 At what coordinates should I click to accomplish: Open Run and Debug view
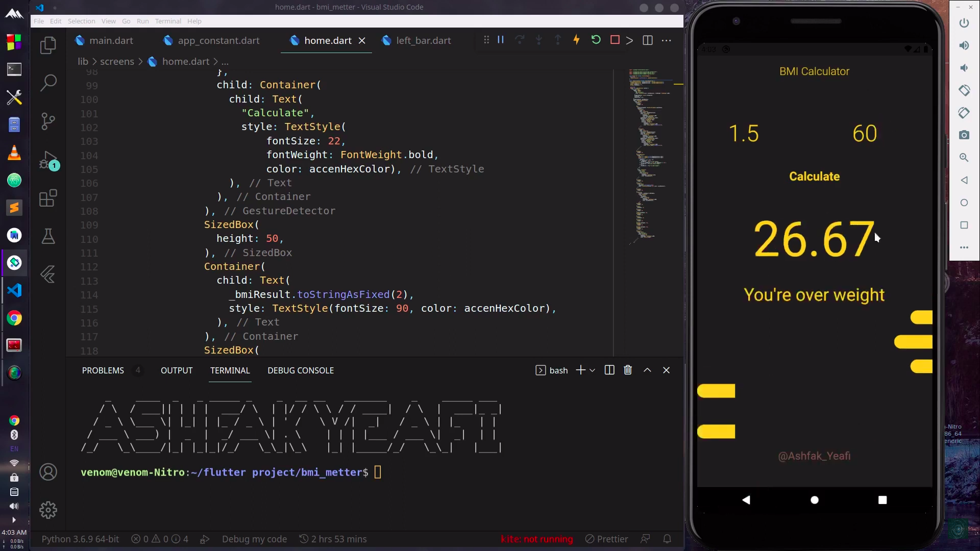(x=48, y=160)
